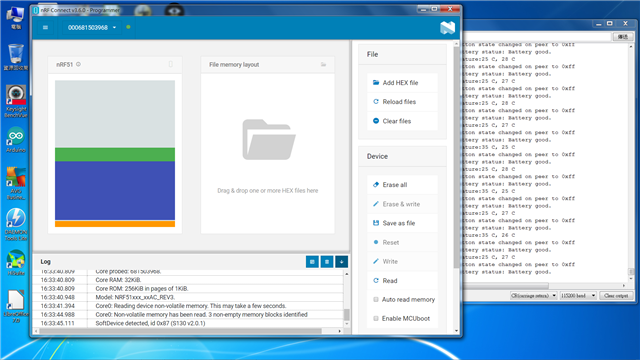Click the send button in the serial monitor
Viewport: 640px width, 360px height.
click(623, 37)
